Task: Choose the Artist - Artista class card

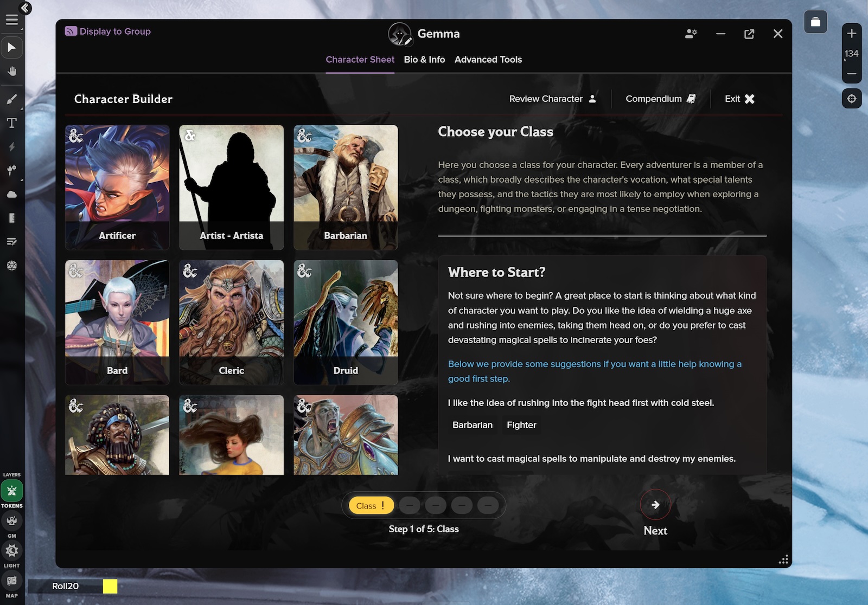Action: tap(232, 188)
